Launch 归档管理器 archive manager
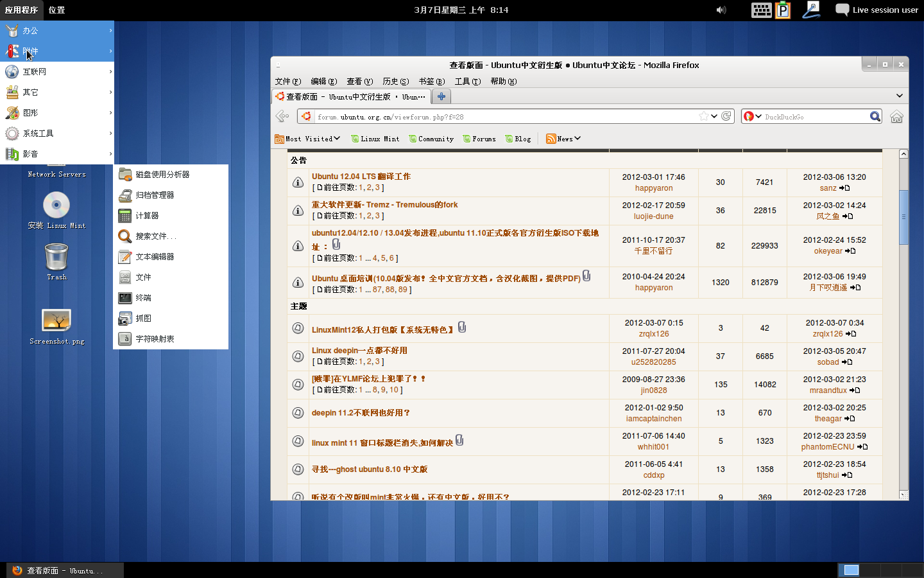This screenshot has width=924, height=578. coord(171,195)
